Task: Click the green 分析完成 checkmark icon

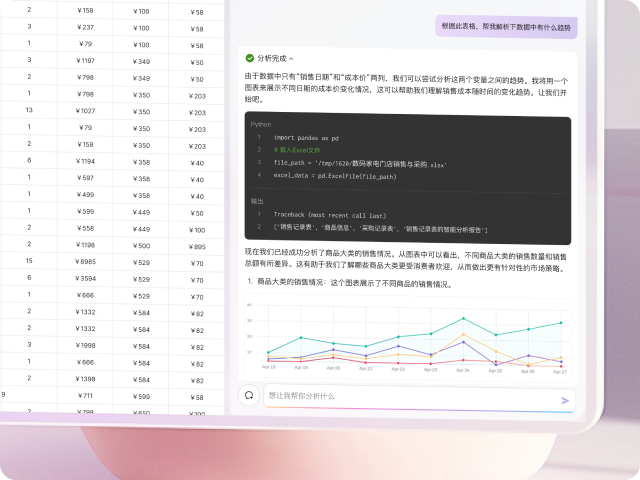Action: click(x=249, y=58)
